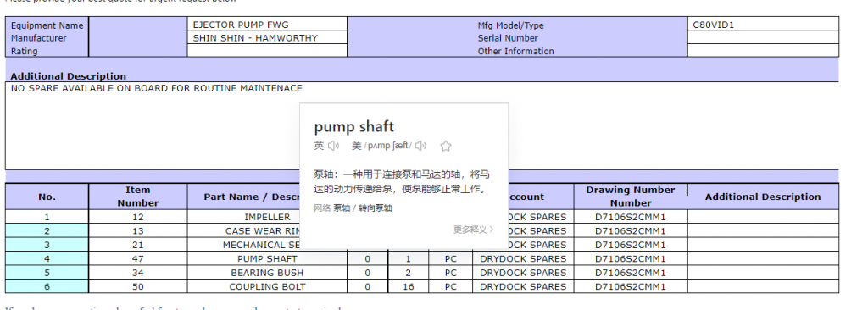Screen dimensions: 868x310
Task: Select row number 6 cell
Action: click(x=47, y=286)
